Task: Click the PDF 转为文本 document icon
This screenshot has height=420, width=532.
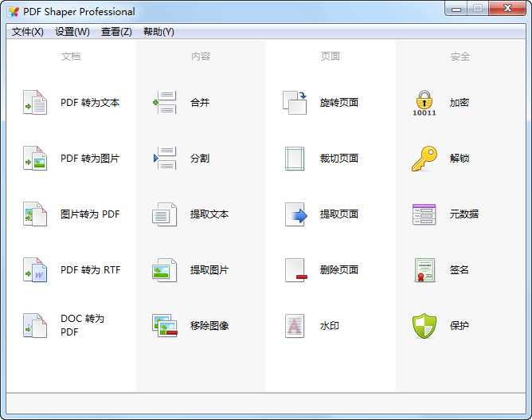Action: pyautogui.click(x=35, y=103)
